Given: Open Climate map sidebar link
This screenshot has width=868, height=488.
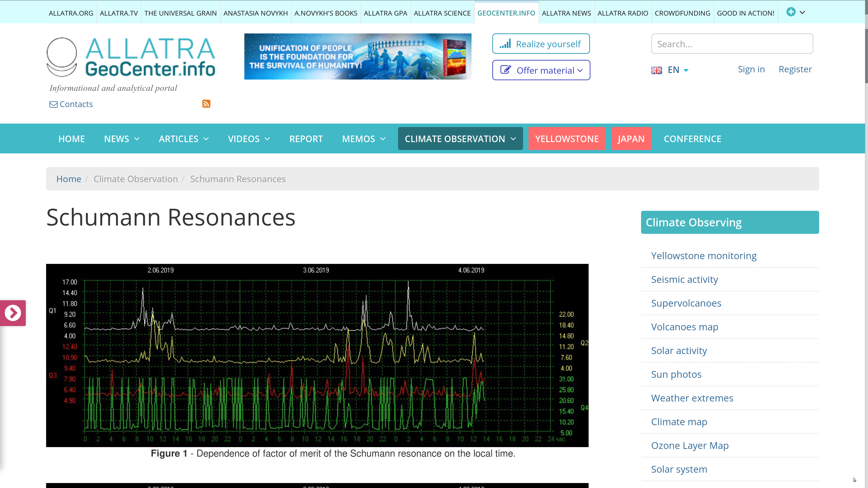Looking at the screenshot, I should 679,422.
